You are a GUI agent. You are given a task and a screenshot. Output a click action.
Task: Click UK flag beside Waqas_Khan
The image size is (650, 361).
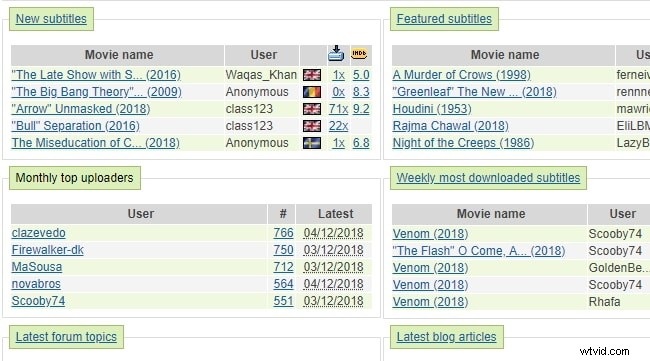pyautogui.click(x=312, y=75)
